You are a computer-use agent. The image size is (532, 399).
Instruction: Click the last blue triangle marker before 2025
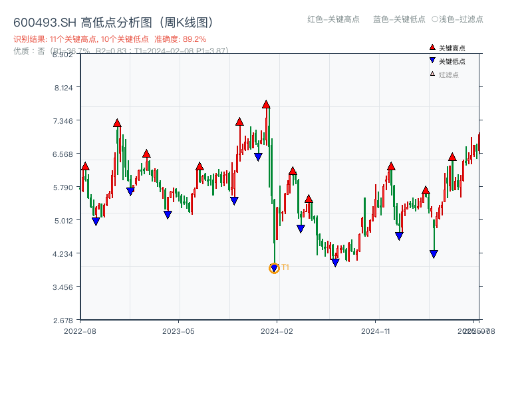click(x=433, y=253)
